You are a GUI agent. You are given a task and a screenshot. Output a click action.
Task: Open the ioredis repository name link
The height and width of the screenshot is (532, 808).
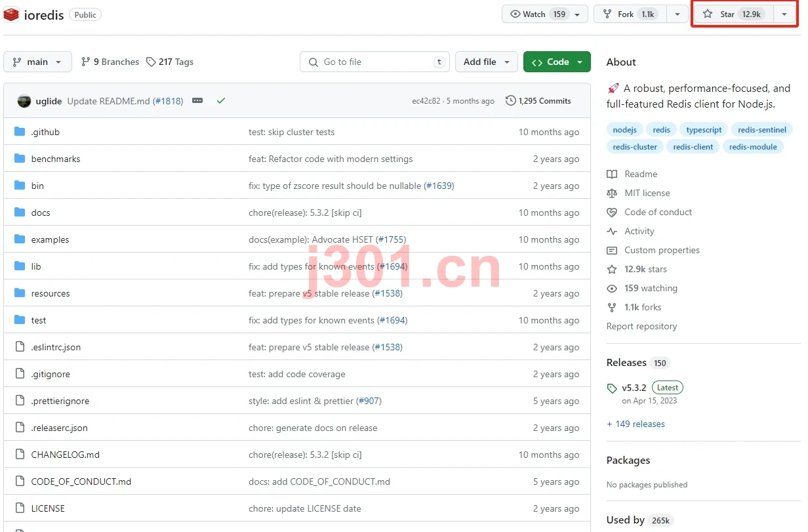44,14
